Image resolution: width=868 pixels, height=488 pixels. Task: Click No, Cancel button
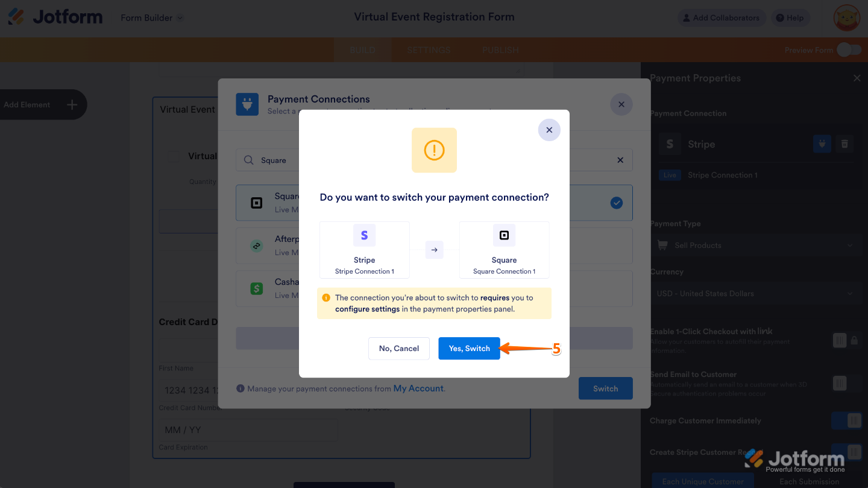point(399,348)
